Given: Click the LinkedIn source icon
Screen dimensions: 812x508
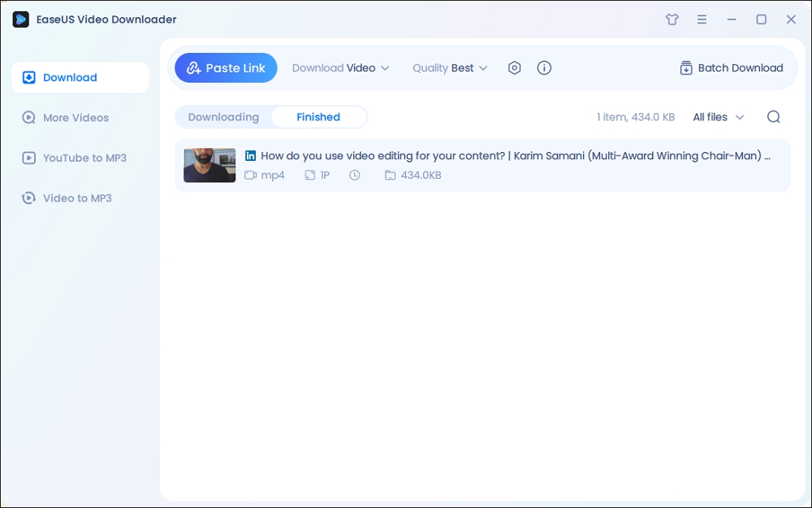Looking at the screenshot, I should 250,155.
